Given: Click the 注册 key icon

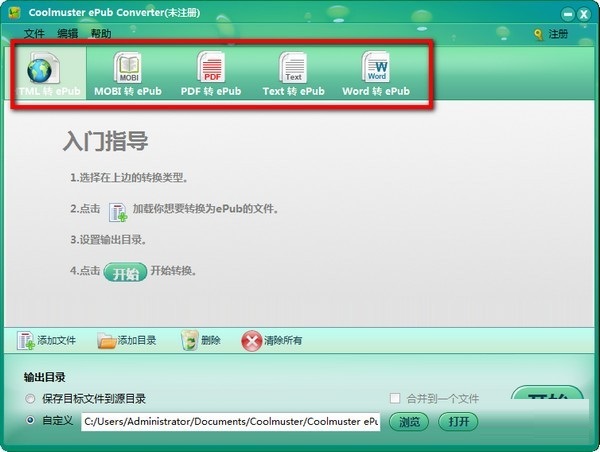Looking at the screenshot, I should (538, 34).
